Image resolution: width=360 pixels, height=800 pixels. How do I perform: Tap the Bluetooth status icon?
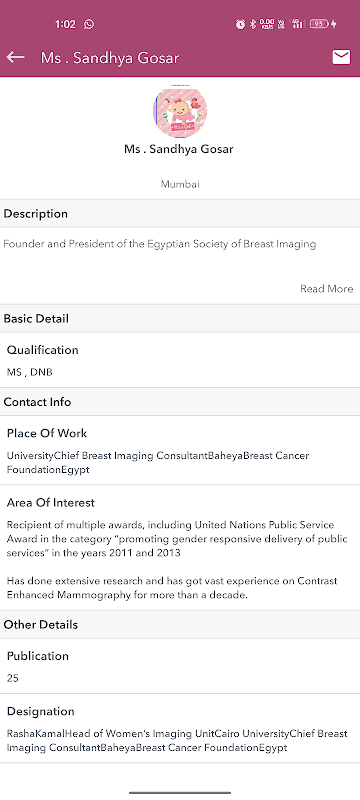[x=253, y=24]
